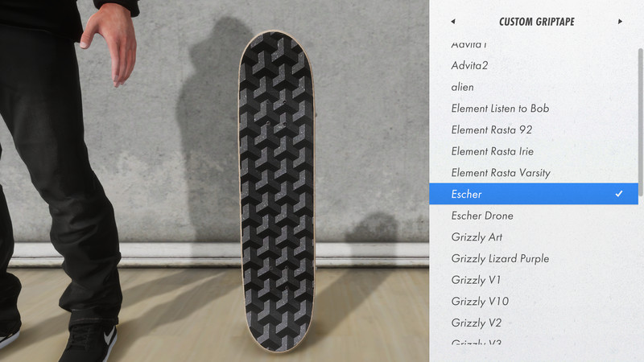644x362 pixels.
Task: Choose Element Rasta Varsity griptape
Action: tap(534, 172)
